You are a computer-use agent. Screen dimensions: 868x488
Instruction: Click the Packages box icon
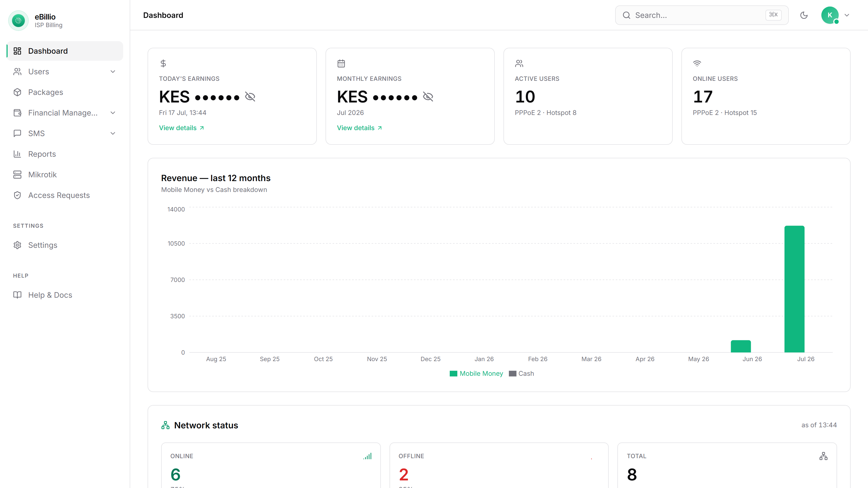tap(17, 92)
